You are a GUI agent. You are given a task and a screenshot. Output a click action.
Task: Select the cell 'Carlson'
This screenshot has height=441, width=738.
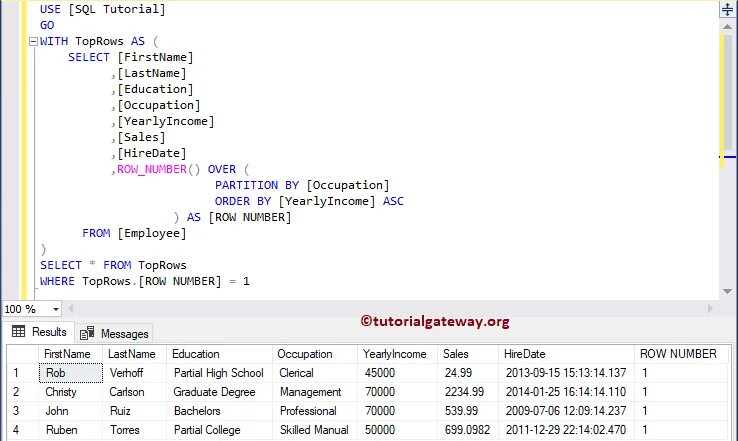click(x=135, y=392)
